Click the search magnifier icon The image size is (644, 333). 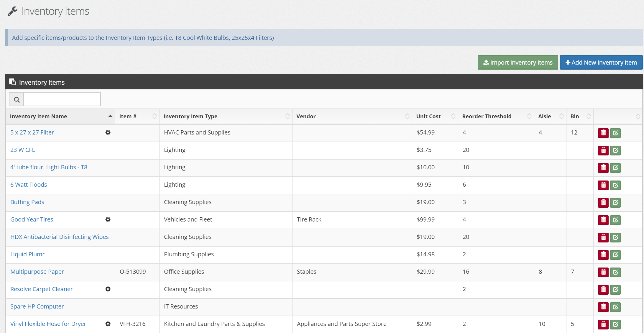(17, 99)
